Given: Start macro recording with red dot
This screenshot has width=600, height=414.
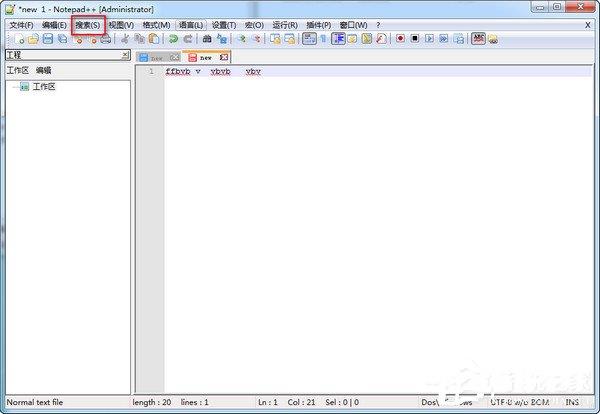Looking at the screenshot, I should coord(400,39).
